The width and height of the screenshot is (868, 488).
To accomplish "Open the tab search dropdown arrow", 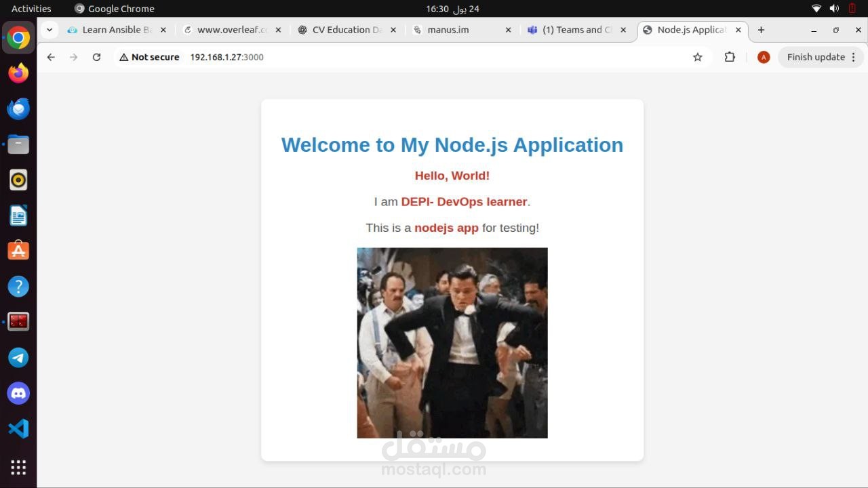I will click(49, 30).
